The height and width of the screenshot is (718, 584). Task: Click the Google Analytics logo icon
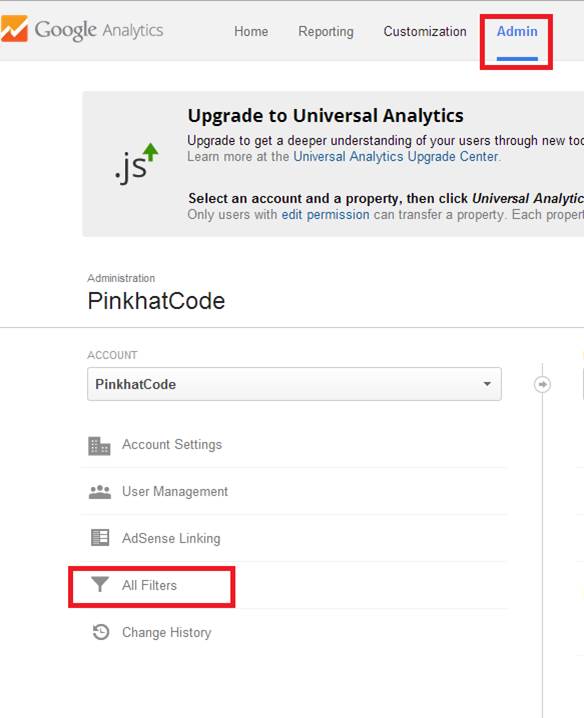pyautogui.click(x=14, y=28)
